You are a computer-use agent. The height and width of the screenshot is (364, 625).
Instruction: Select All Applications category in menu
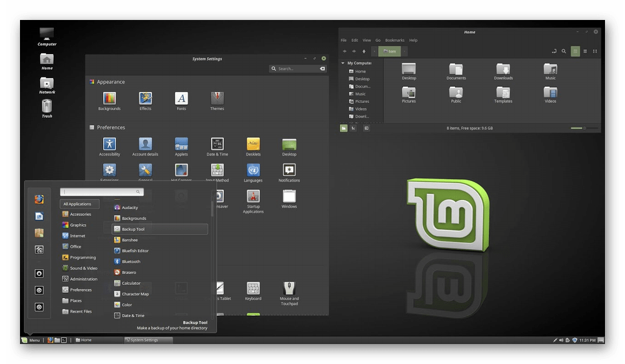click(79, 204)
